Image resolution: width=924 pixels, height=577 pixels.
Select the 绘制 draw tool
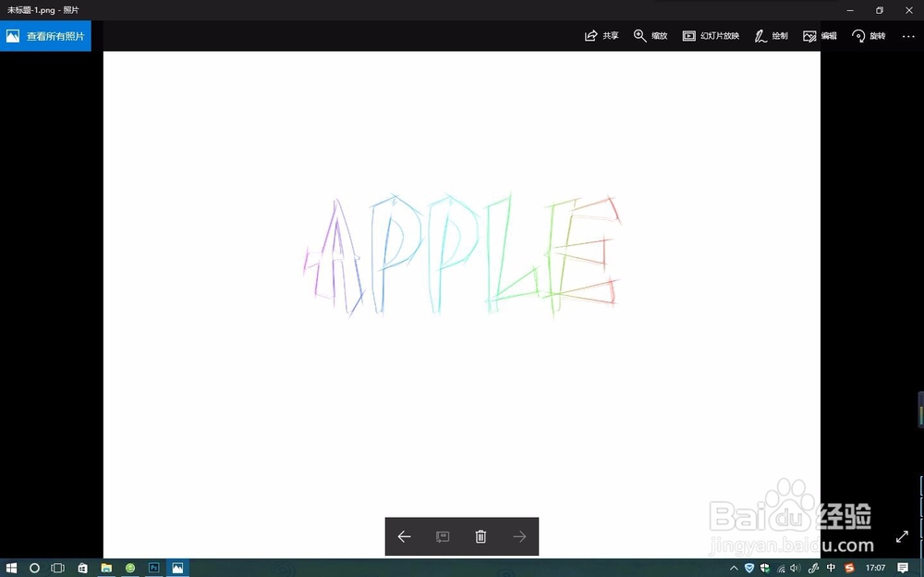click(772, 36)
